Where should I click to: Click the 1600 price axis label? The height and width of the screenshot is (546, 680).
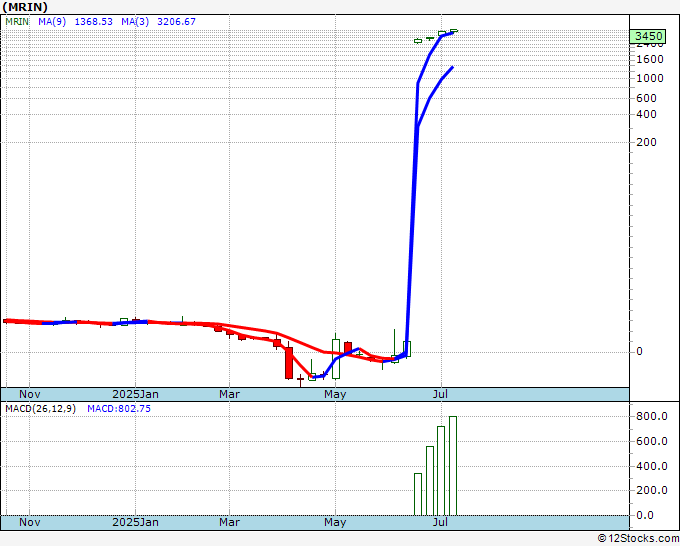pos(650,59)
